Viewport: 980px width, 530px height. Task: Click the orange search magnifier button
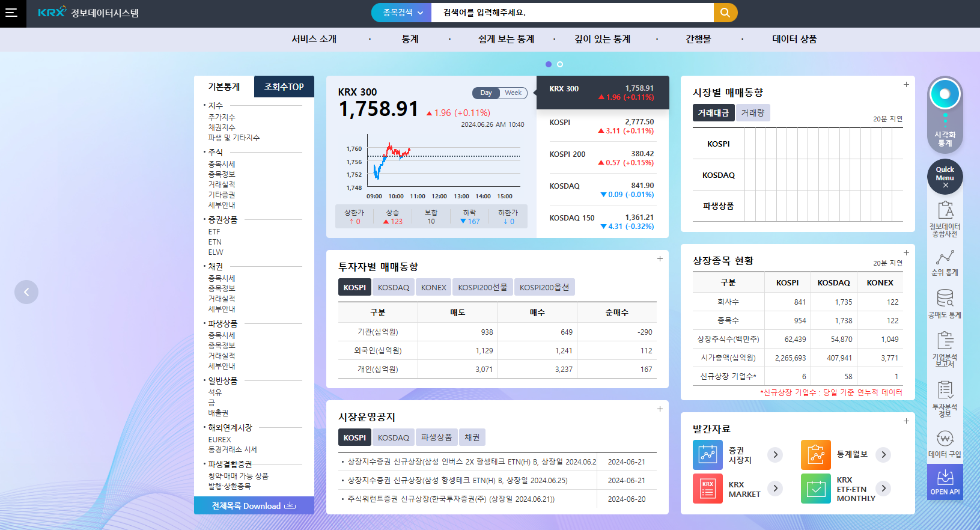(725, 13)
